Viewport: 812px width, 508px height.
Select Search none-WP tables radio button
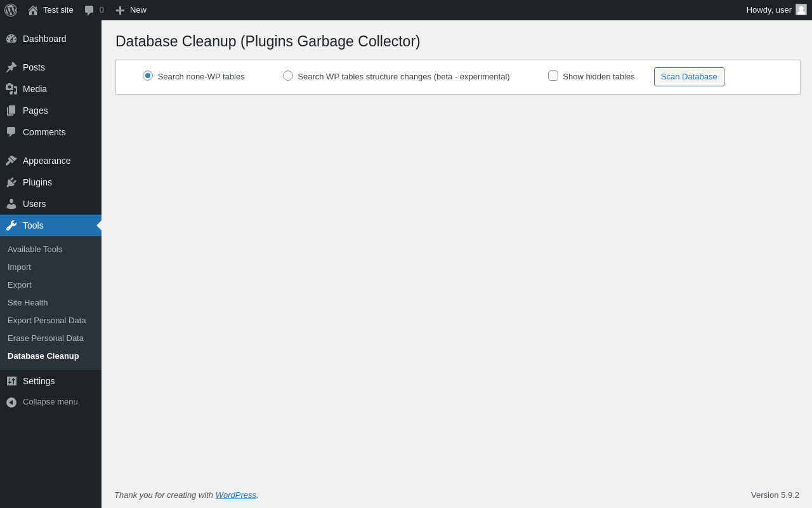tap(148, 76)
